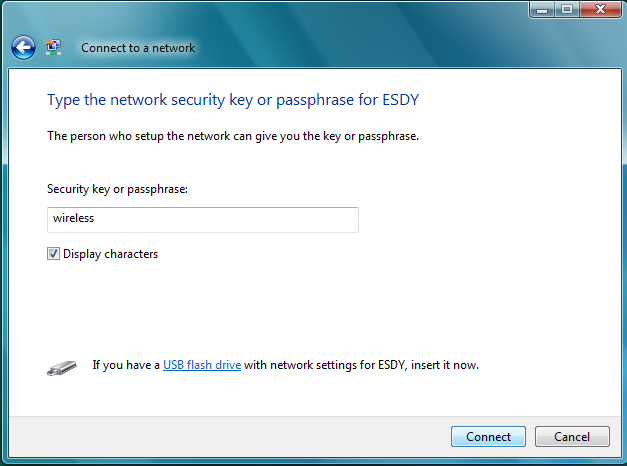
Task: Click the Connect button
Action: pyautogui.click(x=488, y=436)
